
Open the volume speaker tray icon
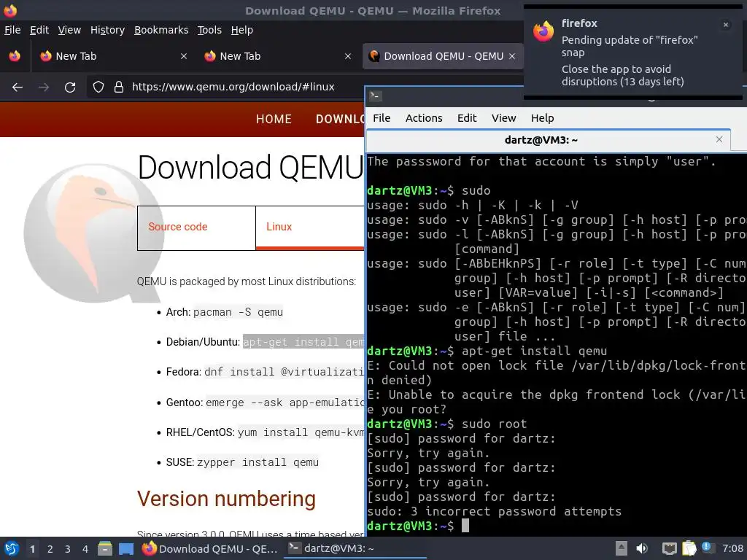coord(642,548)
